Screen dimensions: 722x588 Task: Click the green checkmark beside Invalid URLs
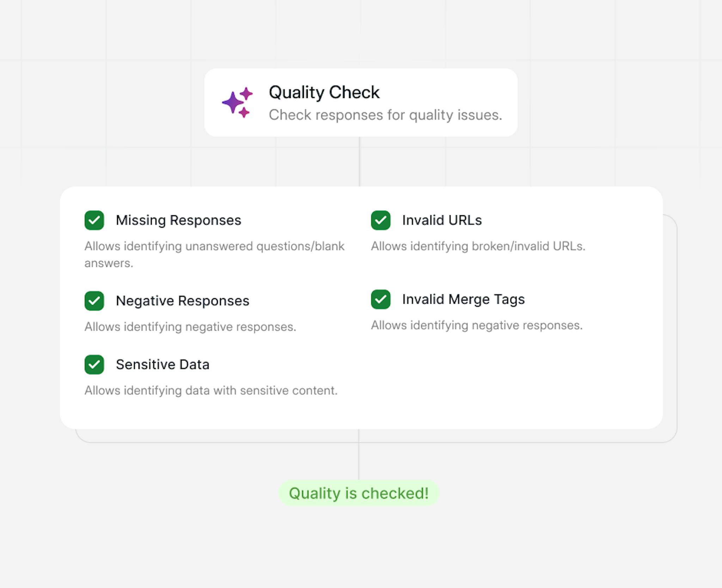(x=381, y=220)
